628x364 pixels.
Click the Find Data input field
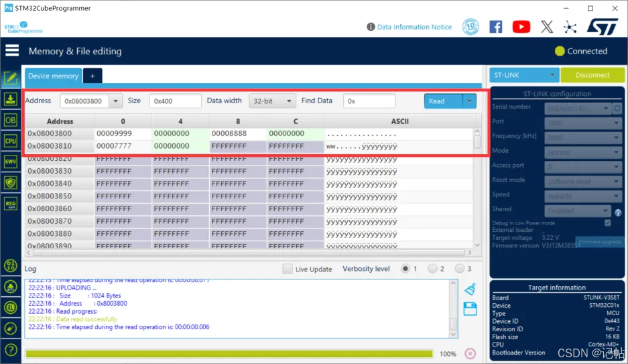click(369, 101)
